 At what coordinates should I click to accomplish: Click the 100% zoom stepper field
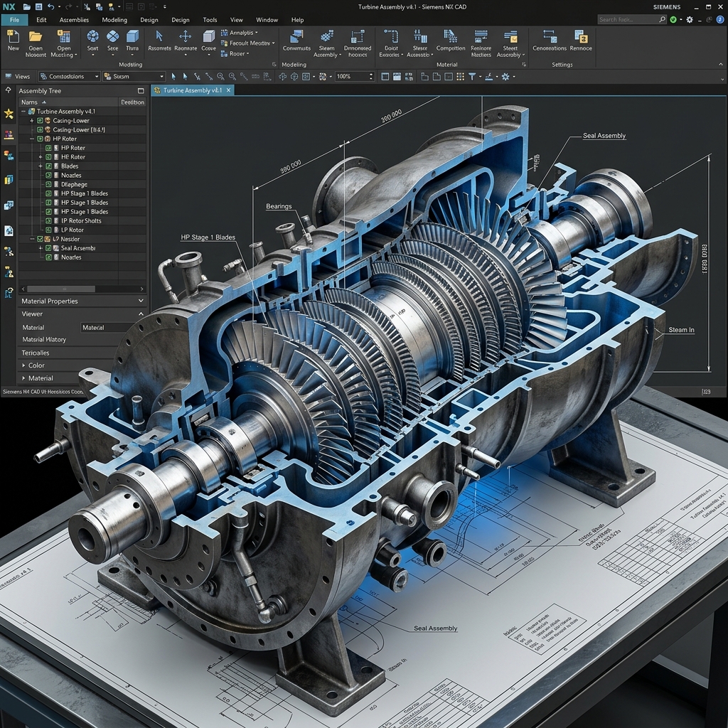pyautogui.click(x=354, y=77)
